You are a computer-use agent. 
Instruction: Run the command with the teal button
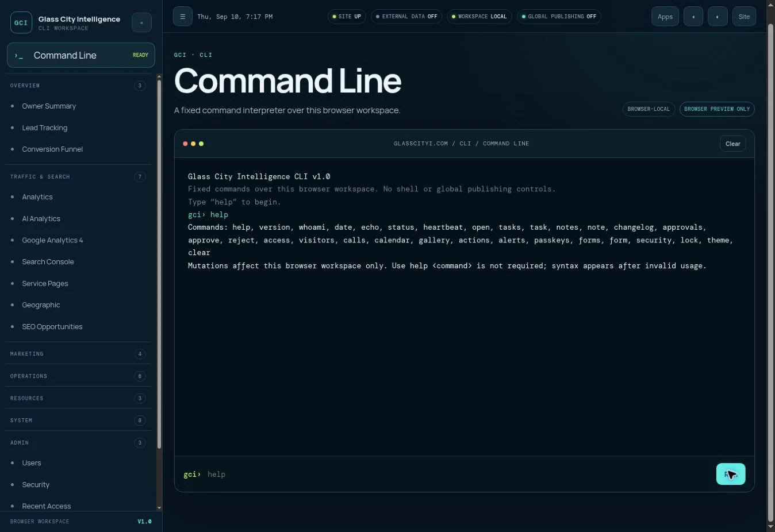(x=731, y=474)
